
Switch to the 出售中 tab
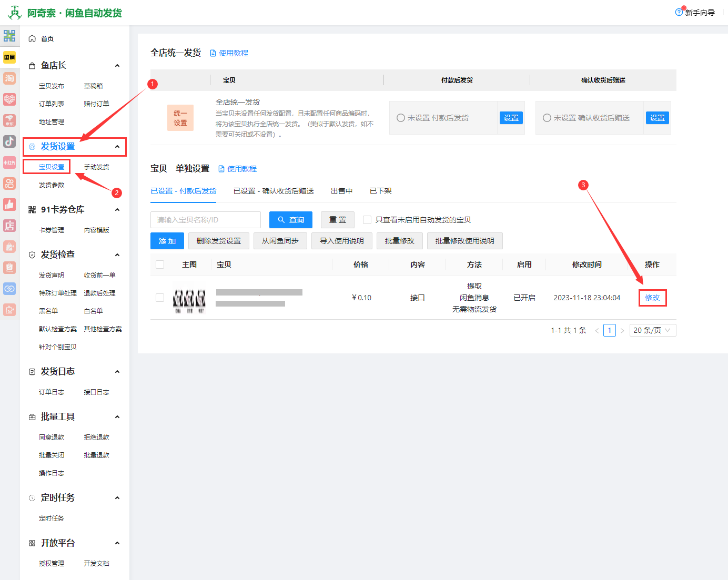(x=341, y=191)
